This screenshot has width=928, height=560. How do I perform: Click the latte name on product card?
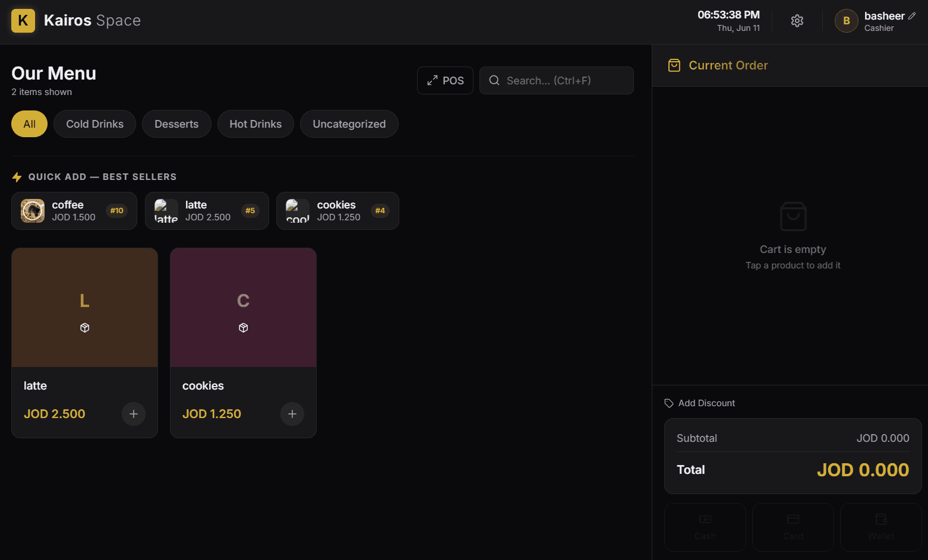(x=35, y=386)
